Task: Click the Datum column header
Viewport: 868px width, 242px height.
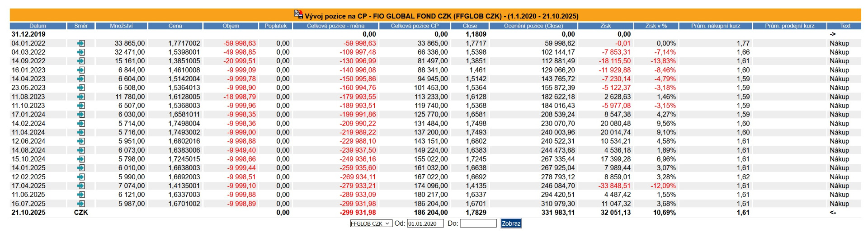Action: click(x=38, y=26)
